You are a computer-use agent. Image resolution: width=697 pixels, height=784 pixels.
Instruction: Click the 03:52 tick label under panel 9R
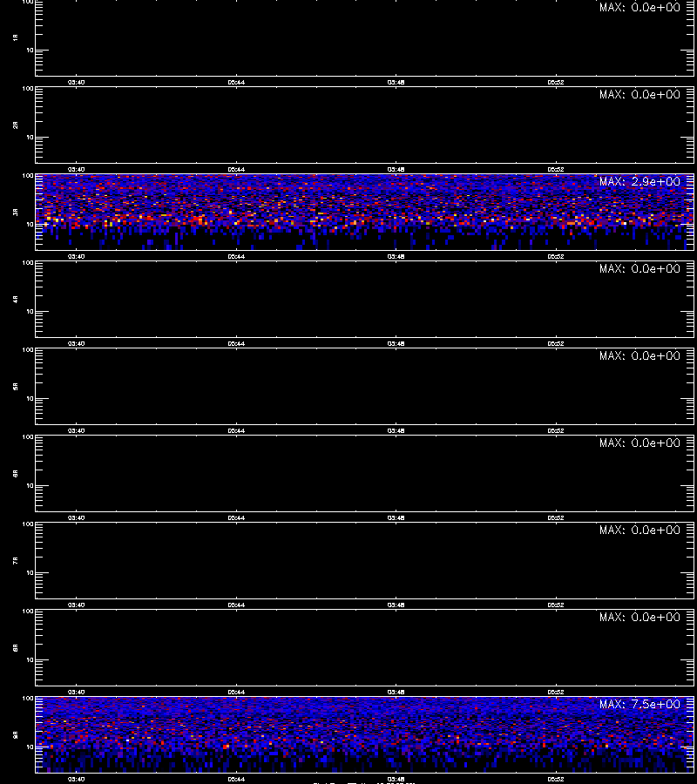click(556, 779)
